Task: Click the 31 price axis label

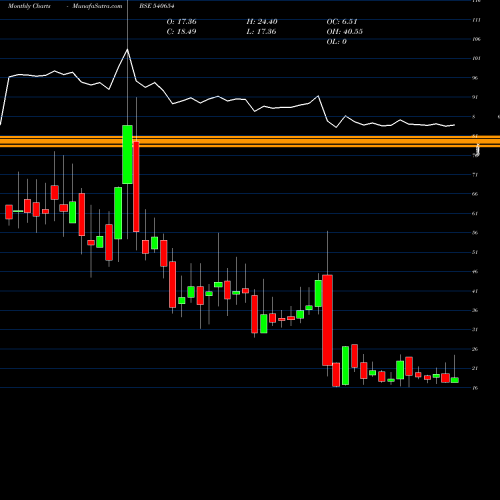Action: (x=475, y=330)
